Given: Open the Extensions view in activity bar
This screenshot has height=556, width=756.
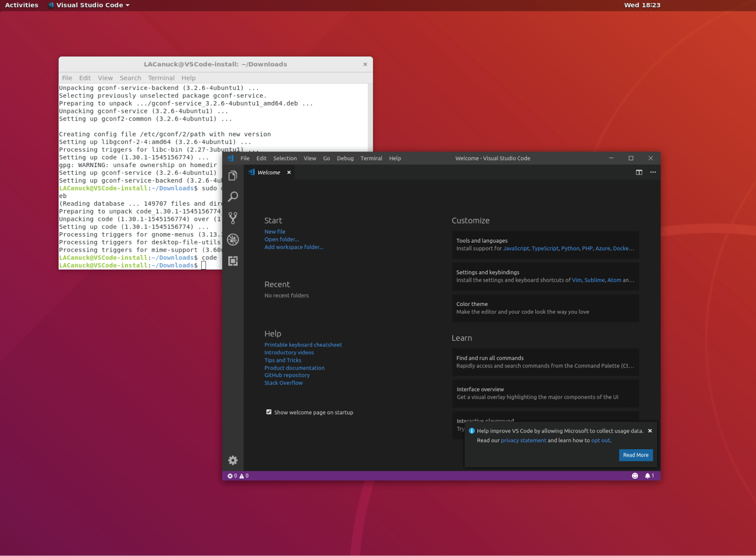Looking at the screenshot, I should [x=233, y=260].
